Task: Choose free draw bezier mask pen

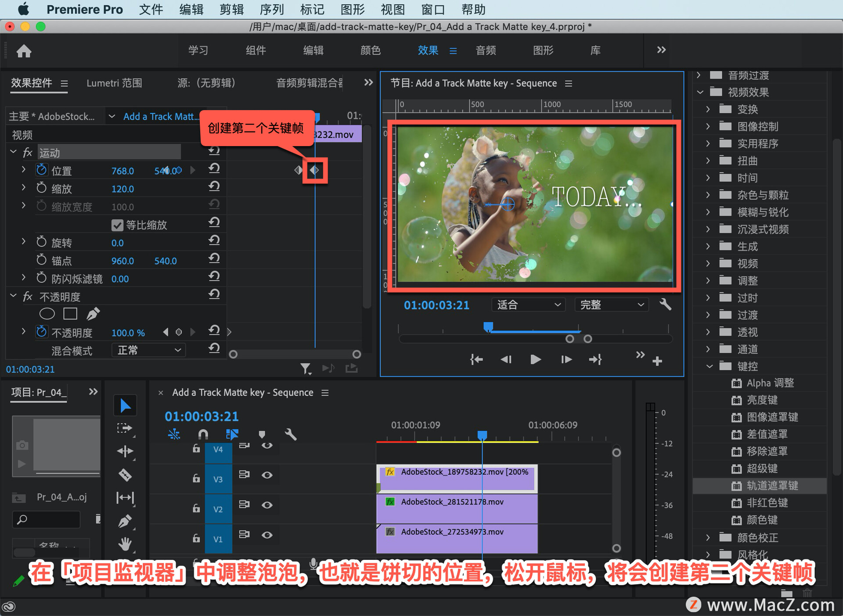Action: click(x=93, y=314)
